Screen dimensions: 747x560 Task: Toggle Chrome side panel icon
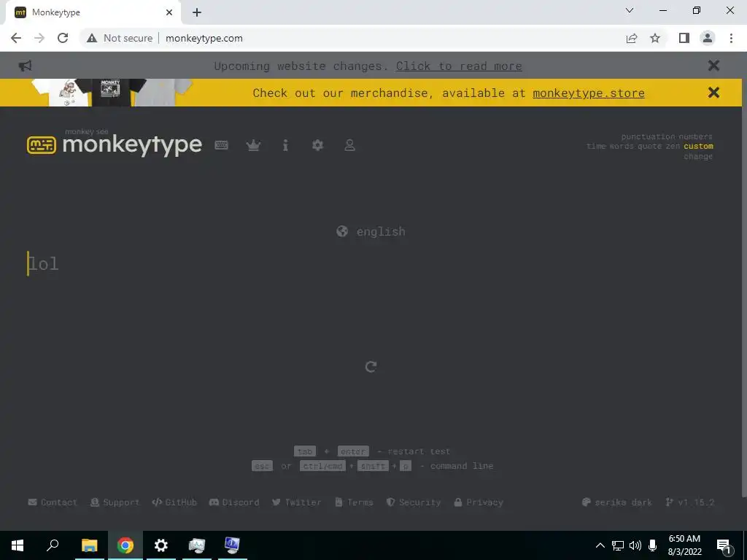point(684,38)
